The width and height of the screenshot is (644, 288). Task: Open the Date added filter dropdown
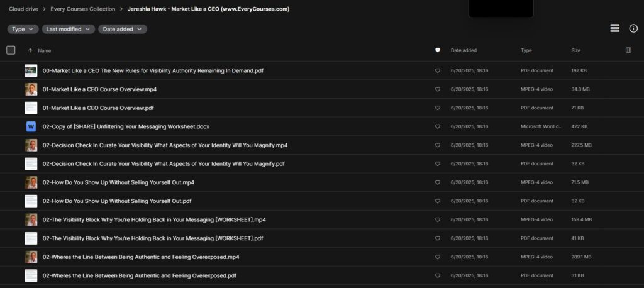point(123,29)
